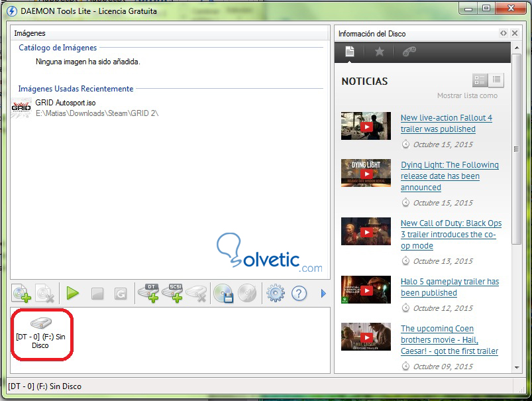Click the Octubre 12, 2015 date
Image resolution: width=532 pixels, height=401 pixels.
point(443,308)
